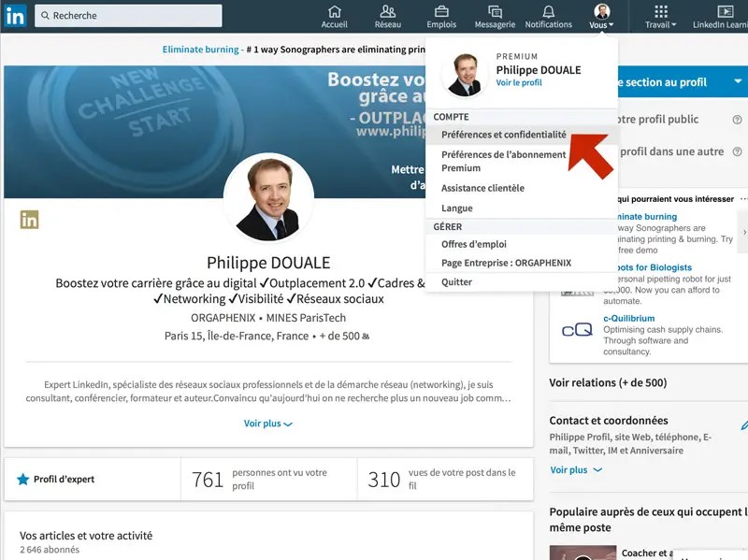Open the Messagerie messaging icon
The height and width of the screenshot is (560, 748).
click(494, 17)
